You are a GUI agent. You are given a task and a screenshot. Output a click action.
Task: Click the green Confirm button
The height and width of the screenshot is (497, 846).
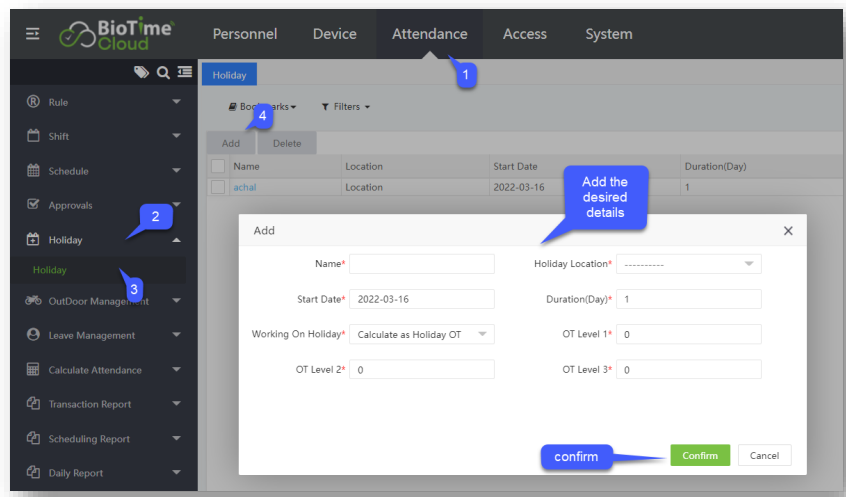pos(700,456)
